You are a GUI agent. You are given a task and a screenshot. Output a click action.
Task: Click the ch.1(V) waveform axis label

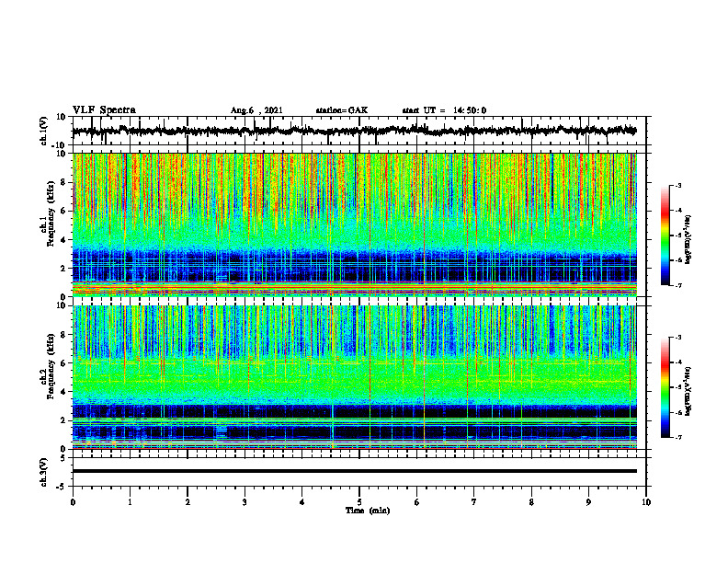pyautogui.click(x=45, y=131)
